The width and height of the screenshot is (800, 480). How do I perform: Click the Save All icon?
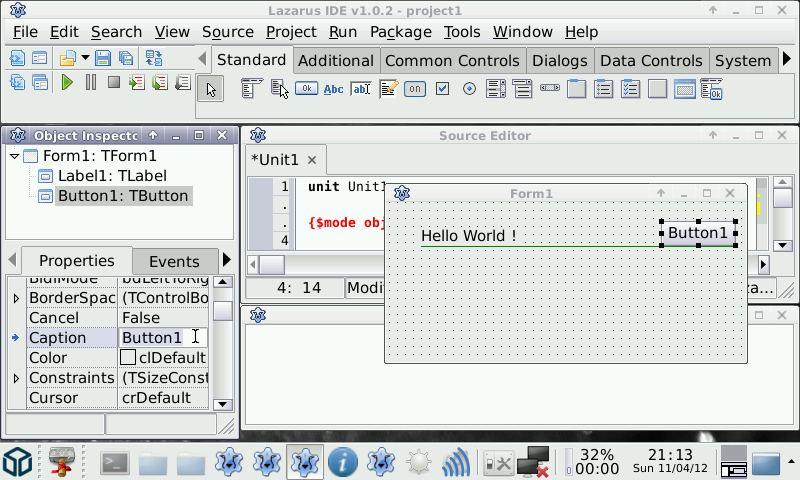[x=126, y=58]
